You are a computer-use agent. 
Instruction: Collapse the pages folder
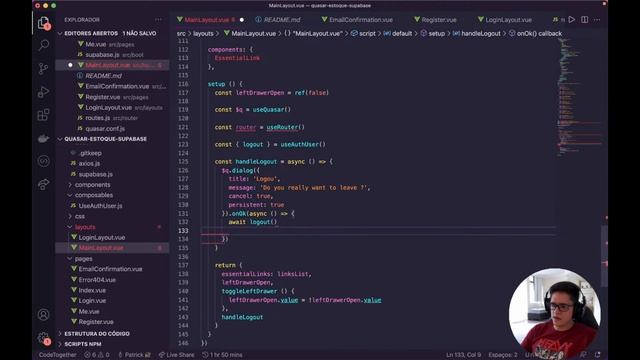tap(83, 259)
